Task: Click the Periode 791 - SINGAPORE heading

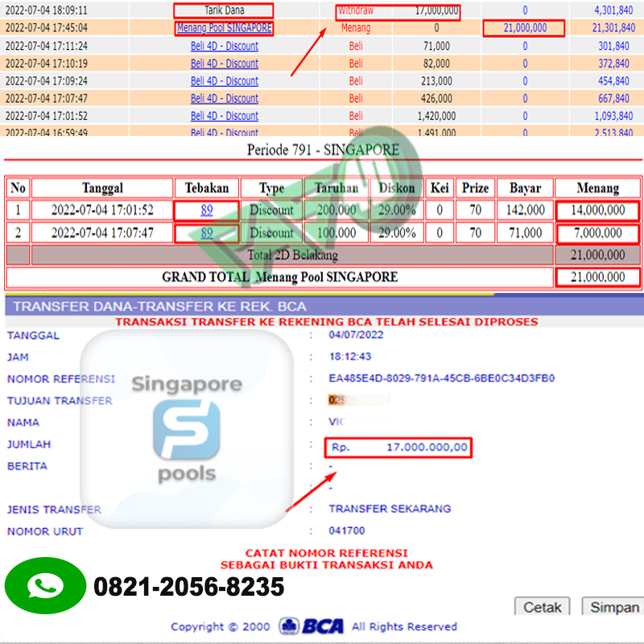Action: tap(324, 150)
